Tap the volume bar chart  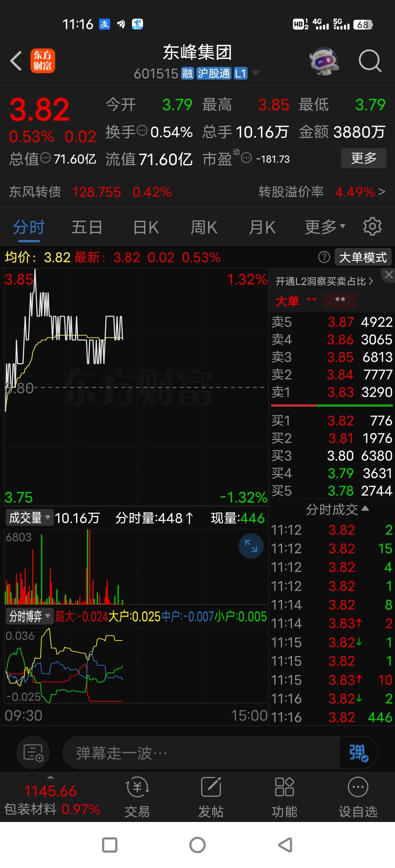pyautogui.click(x=136, y=567)
